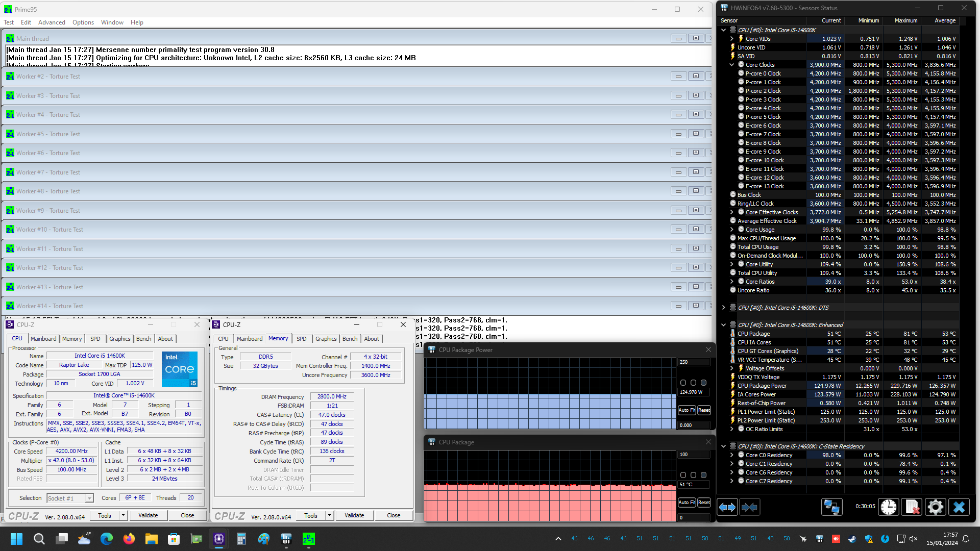Click the Steam icon in the system tray
The width and height of the screenshot is (980, 551).
click(x=852, y=539)
